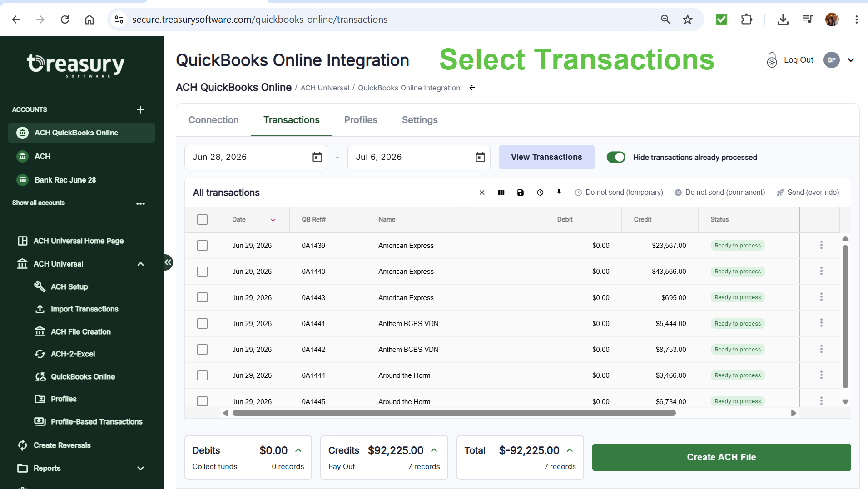Screen dimensions: 868x489
Task: Open user account dropdown chevron
Action: pos(851,60)
